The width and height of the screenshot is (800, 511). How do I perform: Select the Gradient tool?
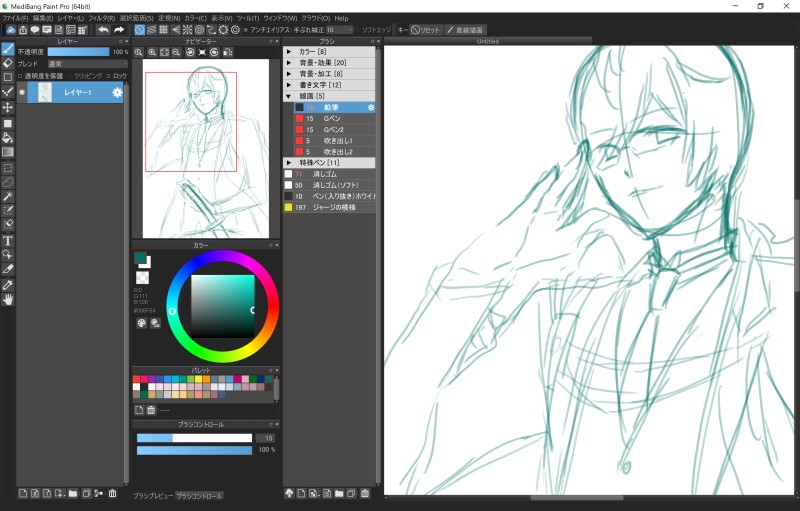click(8, 152)
